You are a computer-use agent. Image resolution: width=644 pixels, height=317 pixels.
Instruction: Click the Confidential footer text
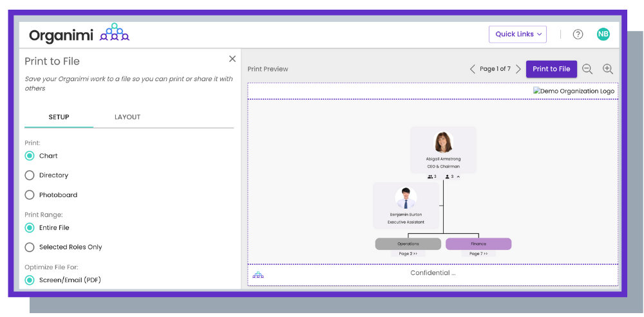click(x=433, y=273)
